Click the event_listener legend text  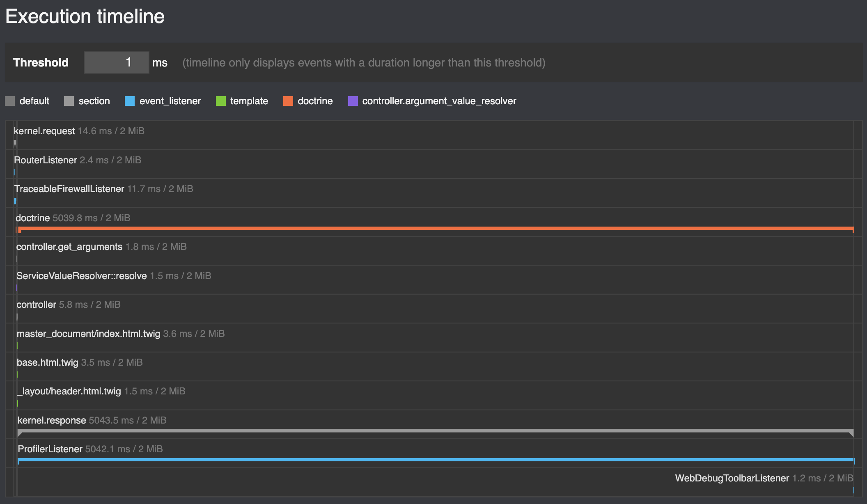point(170,101)
